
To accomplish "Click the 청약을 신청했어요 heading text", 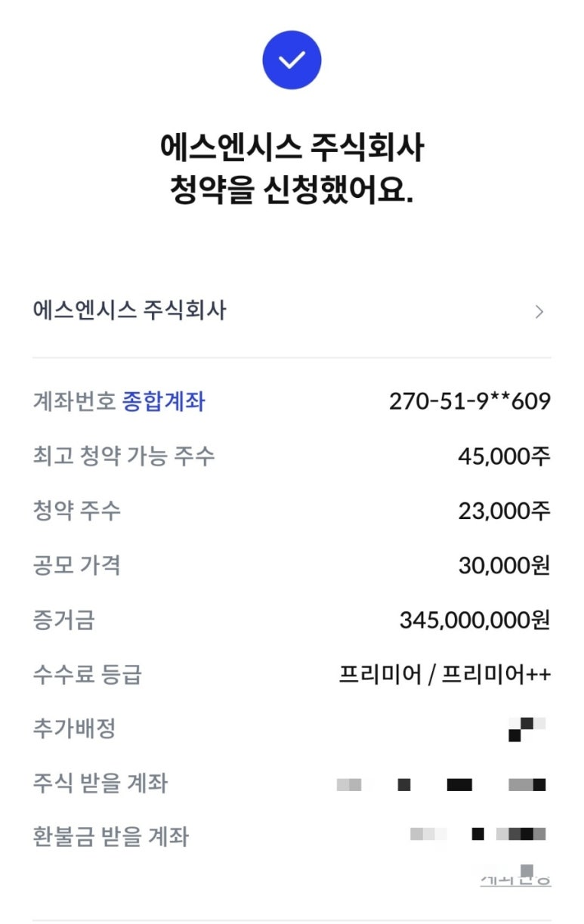I will [x=292, y=191].
